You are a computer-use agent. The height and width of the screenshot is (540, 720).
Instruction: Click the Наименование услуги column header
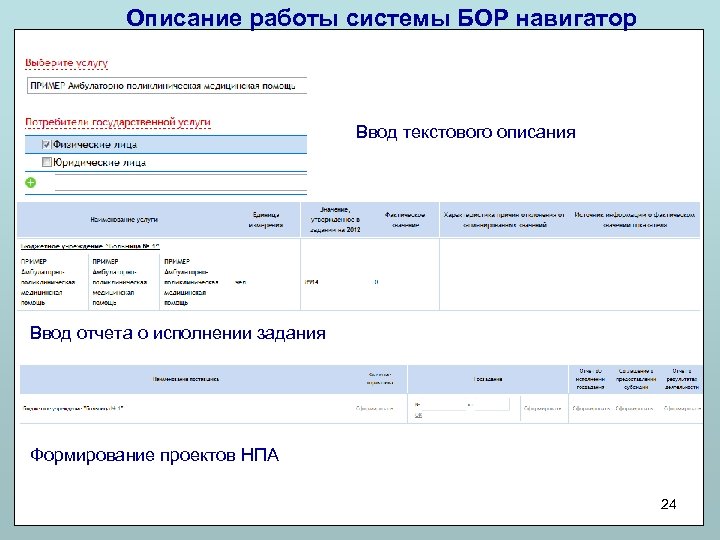[x=124, y=219]
